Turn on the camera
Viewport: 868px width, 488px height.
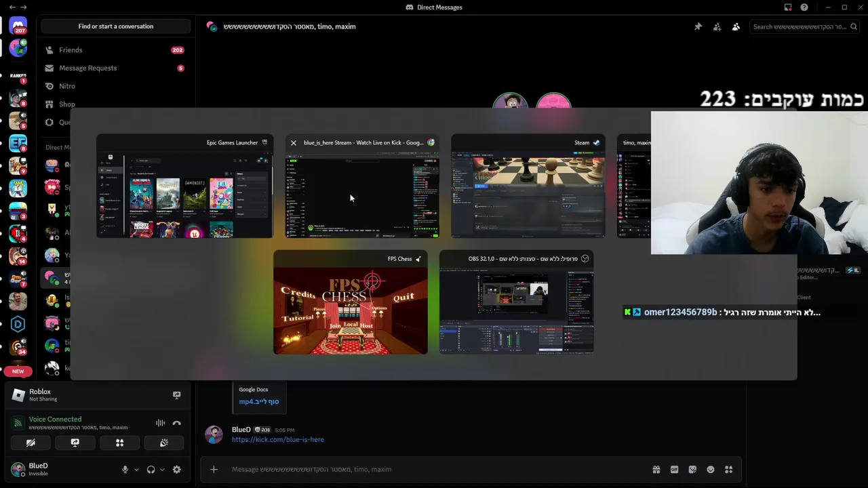tap(31, 443)
